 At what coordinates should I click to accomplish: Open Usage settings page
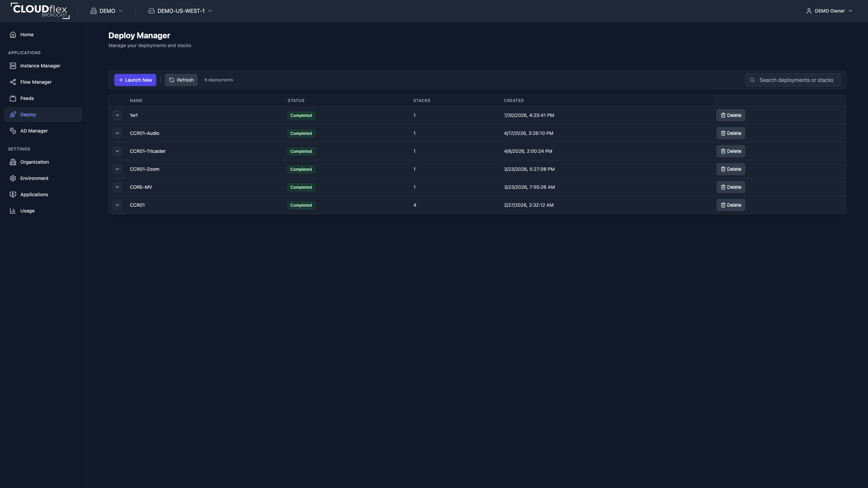(x=43, y=211)
